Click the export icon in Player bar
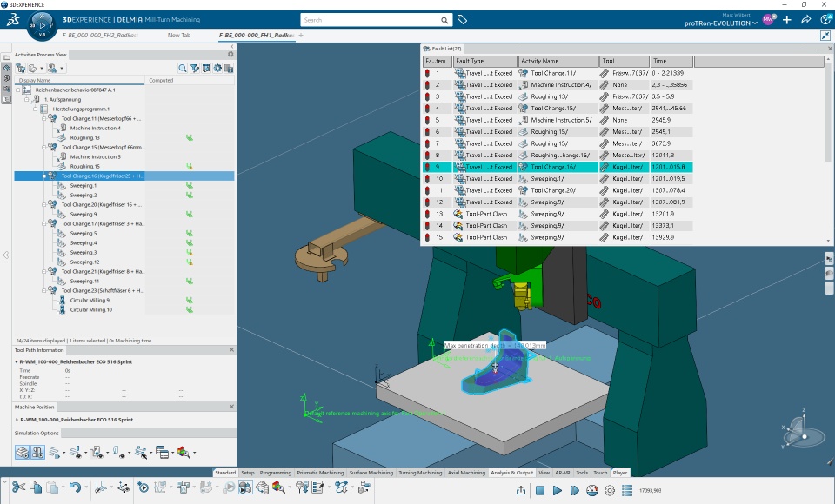835x504 pixels. coord(521,491)
